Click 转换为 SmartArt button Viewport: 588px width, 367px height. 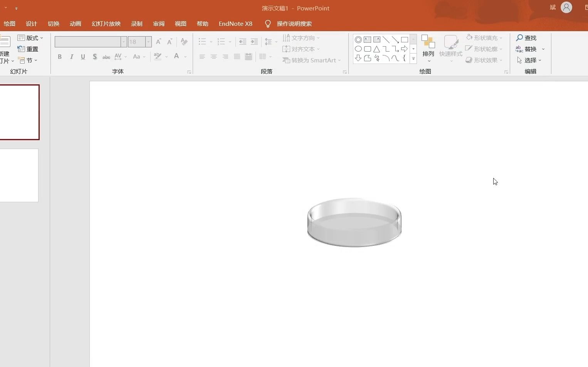click(312, 60)
